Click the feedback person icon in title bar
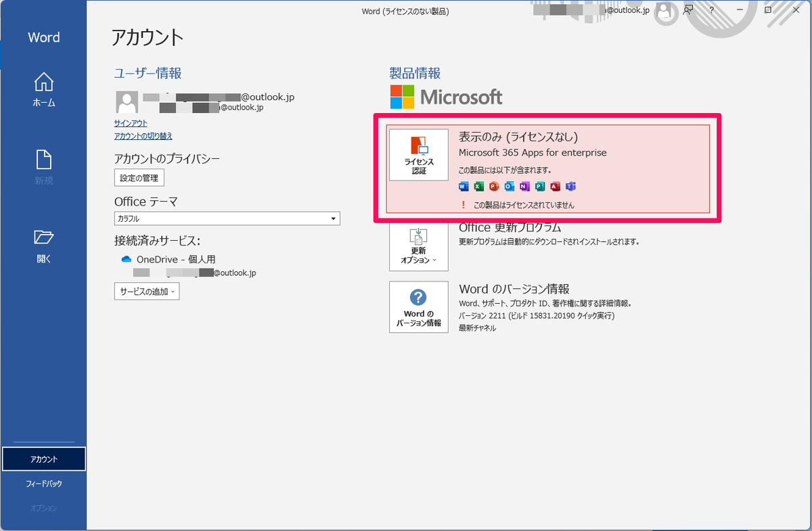The height and width of the screenshot is (531, 812). [687, 10]
